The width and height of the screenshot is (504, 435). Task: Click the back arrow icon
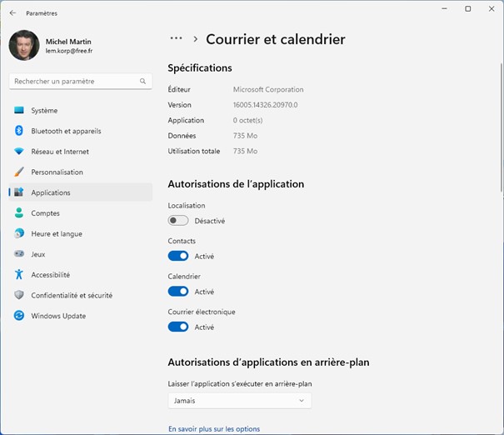coord(12,12)
